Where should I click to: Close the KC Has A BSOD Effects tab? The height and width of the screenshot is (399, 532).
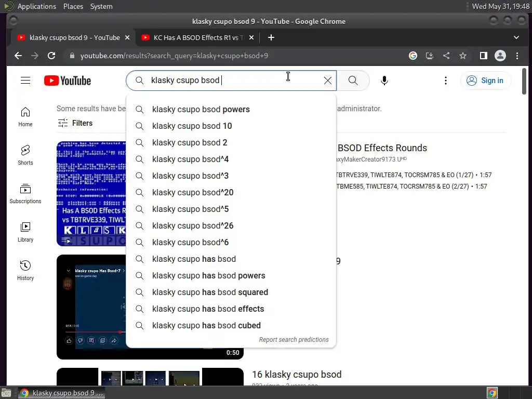point(251,37)
